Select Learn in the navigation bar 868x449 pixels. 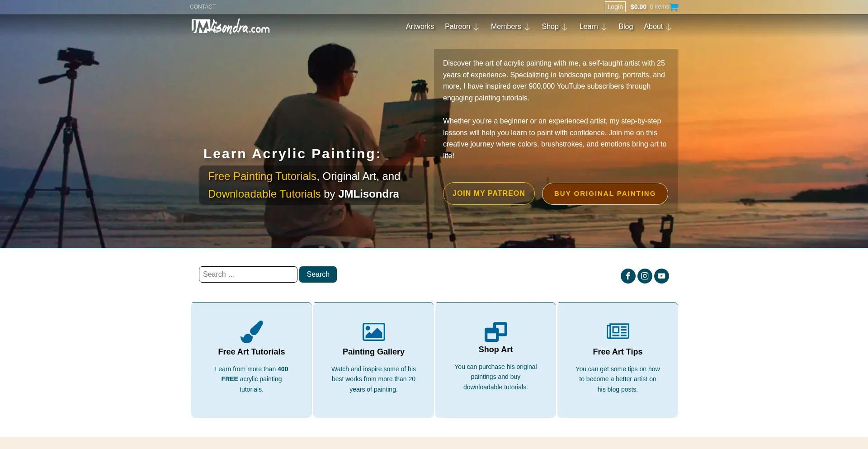pos(589,27)
